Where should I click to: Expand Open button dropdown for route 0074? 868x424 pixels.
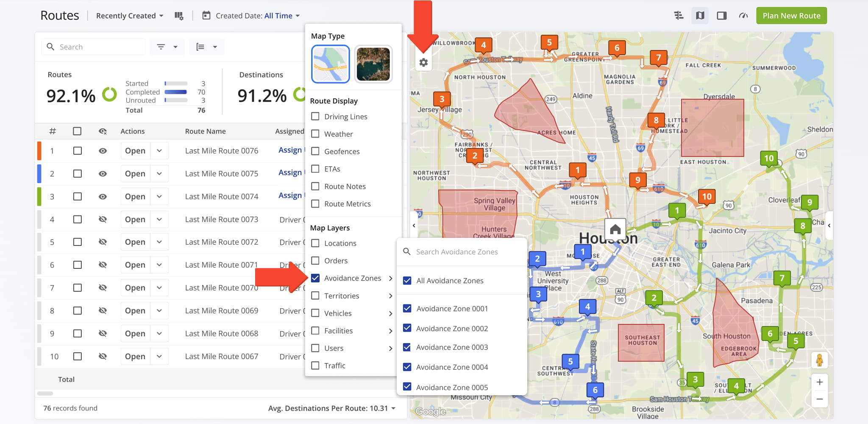pyautogui.click(x=159, y=197)
